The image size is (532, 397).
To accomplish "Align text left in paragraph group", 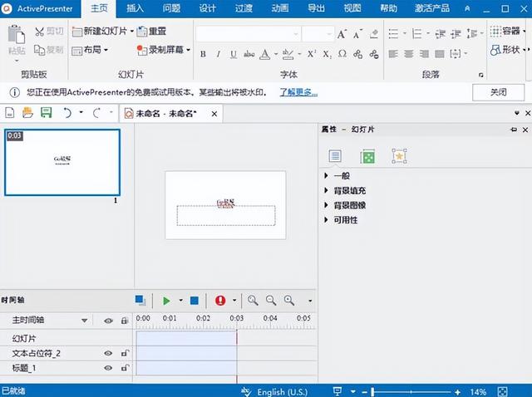I will (393, 54).
